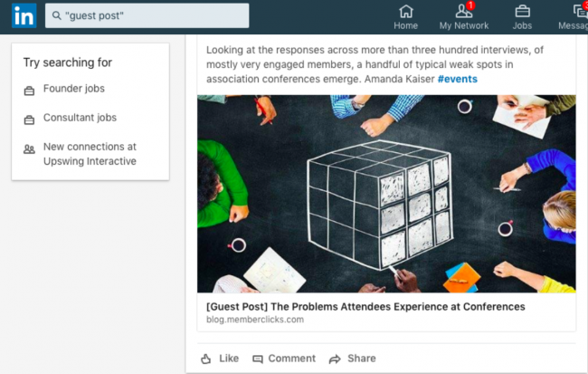The height and width of the screenshot is (374, 588).
Task: Click the thumbs-up Like icon
Action: [206, 359]
